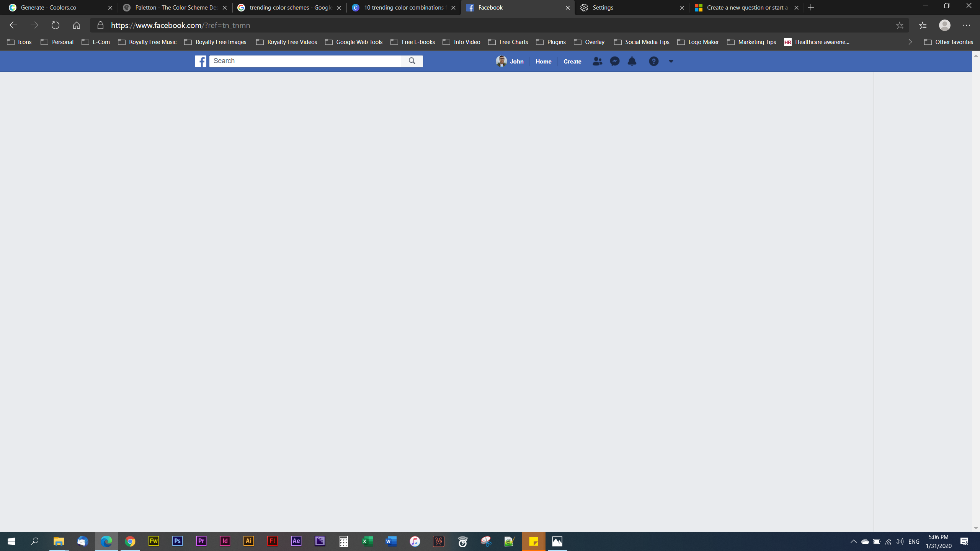Open Royalty Free Music favorites folder
The width and height of the screenshot is (980, 551).
(148, 42)
